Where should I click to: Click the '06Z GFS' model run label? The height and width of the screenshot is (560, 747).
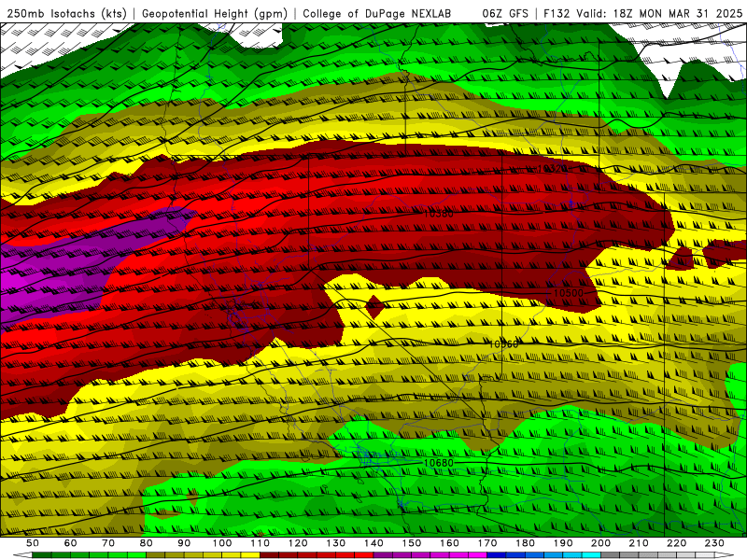[505, 13]
